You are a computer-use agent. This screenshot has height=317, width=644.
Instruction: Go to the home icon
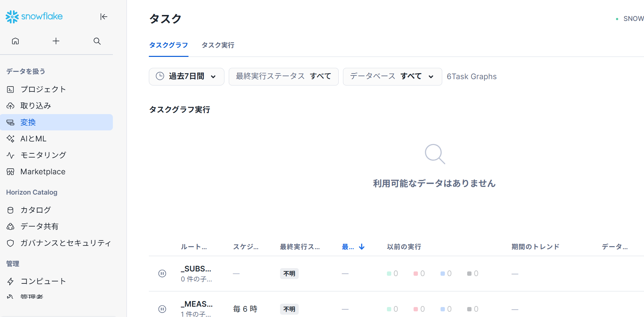[x=15, y=41]
